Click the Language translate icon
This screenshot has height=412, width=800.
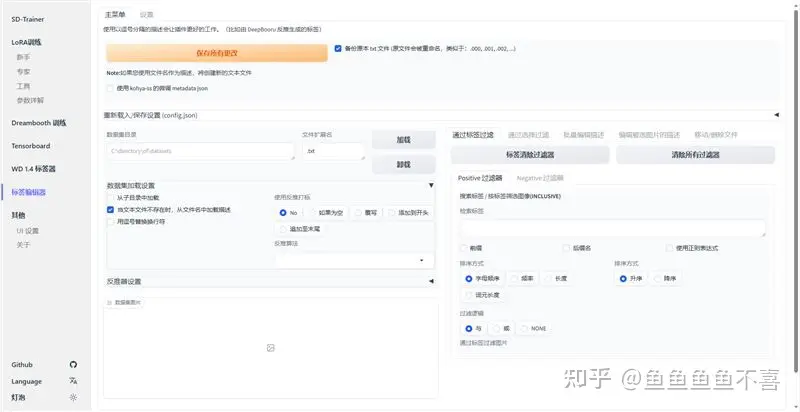(x=73, y=381)
